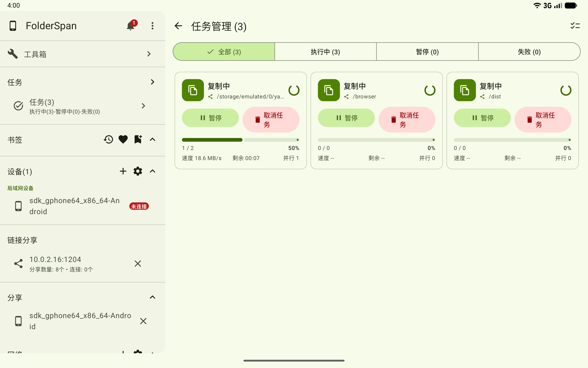Click the 未连接 status badge
The image size is (588, 368).
pyautogui.click(x=139, y=206)
